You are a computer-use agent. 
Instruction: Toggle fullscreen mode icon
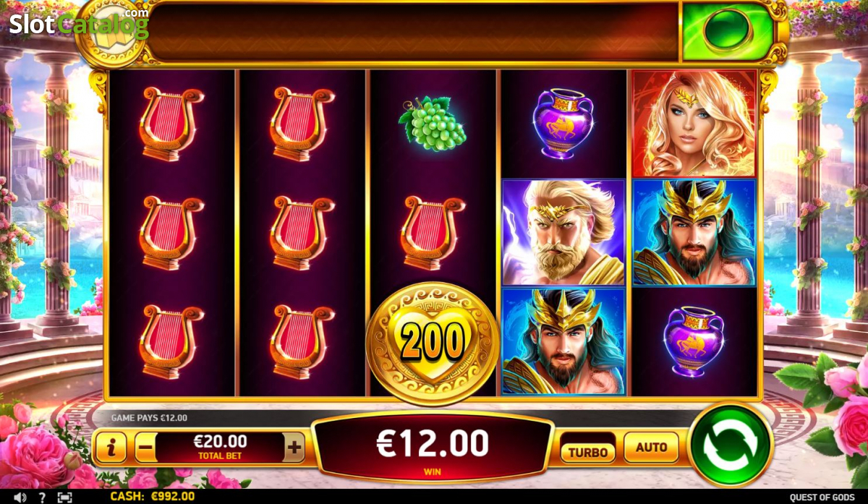(x=64, y=497)
